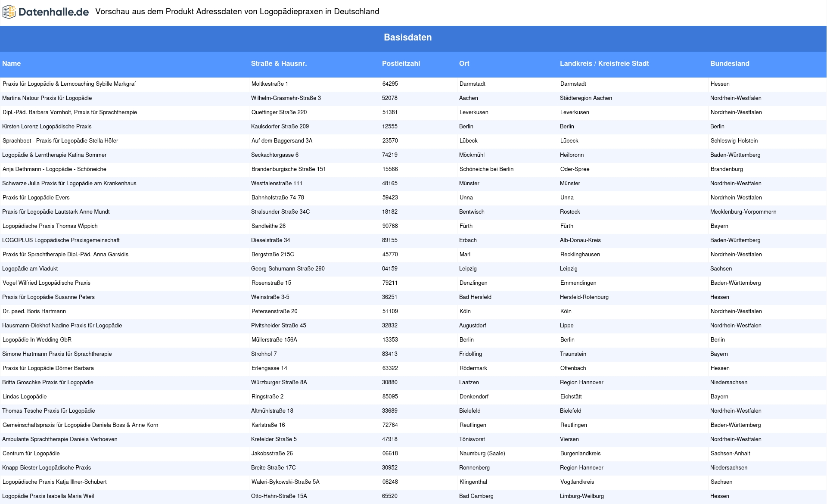Click the state Mecklenburg-Vorpommern
This screenshot has width=827, height=504.
point(743,212)
